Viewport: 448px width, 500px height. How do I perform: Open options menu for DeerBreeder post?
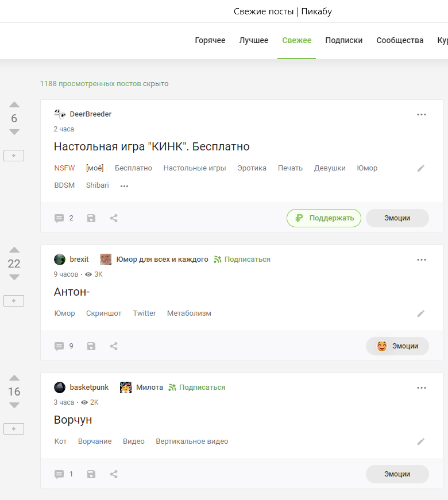(422, 115)
